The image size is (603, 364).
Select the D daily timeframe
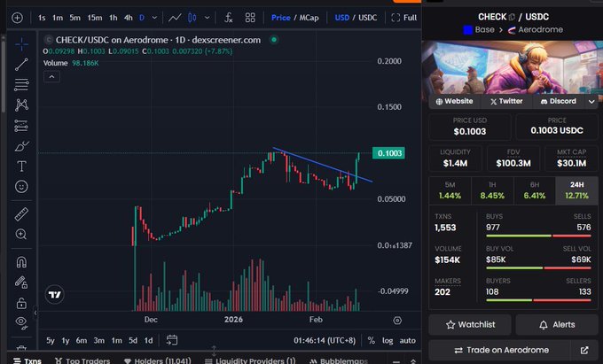[142, 18]
